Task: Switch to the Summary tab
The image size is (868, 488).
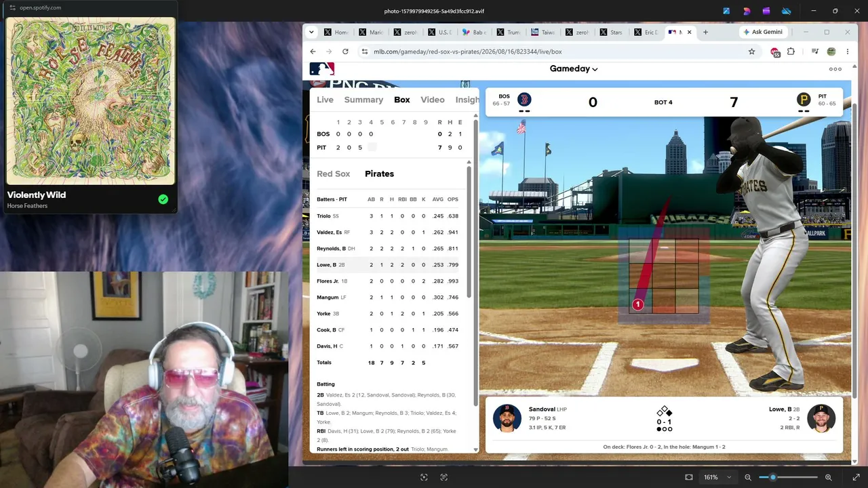Action: pos(363,100)
